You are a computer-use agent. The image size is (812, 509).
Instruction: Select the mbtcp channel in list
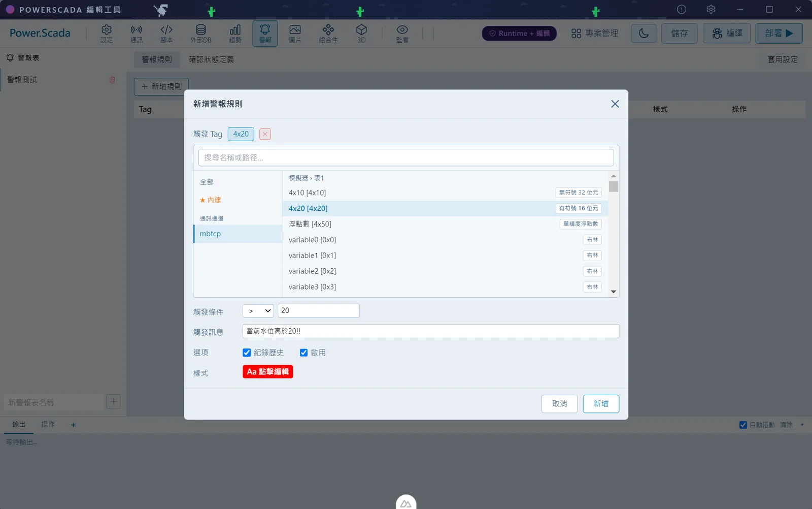238,234
